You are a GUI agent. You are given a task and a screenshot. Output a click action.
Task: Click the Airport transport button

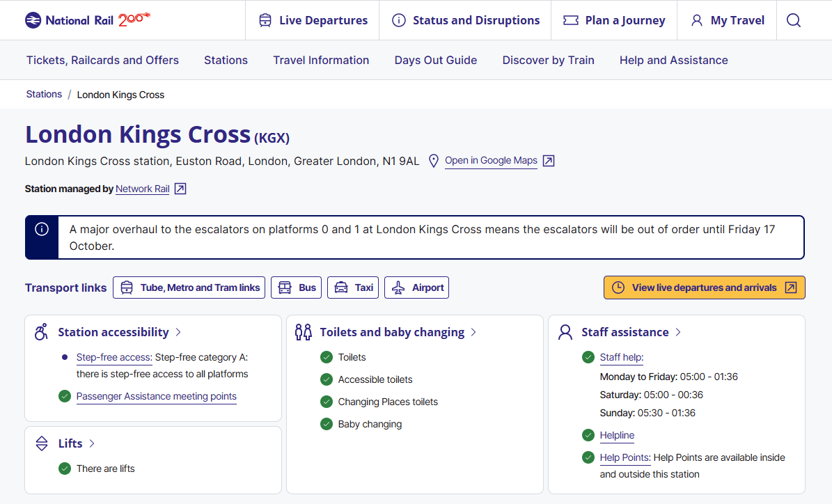[416, 288]
